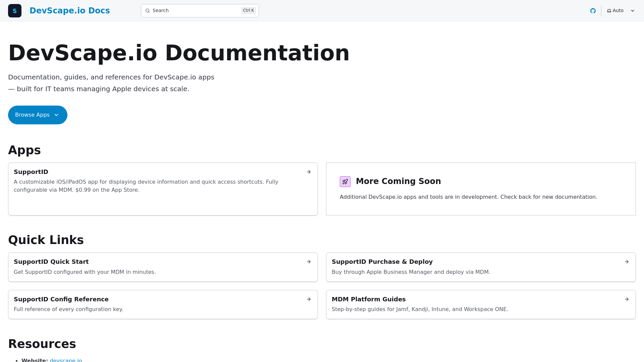Click text 'Additional DevScape.io apps and tools'
This screenshot has height=362, width=644.
coord(391,197)
